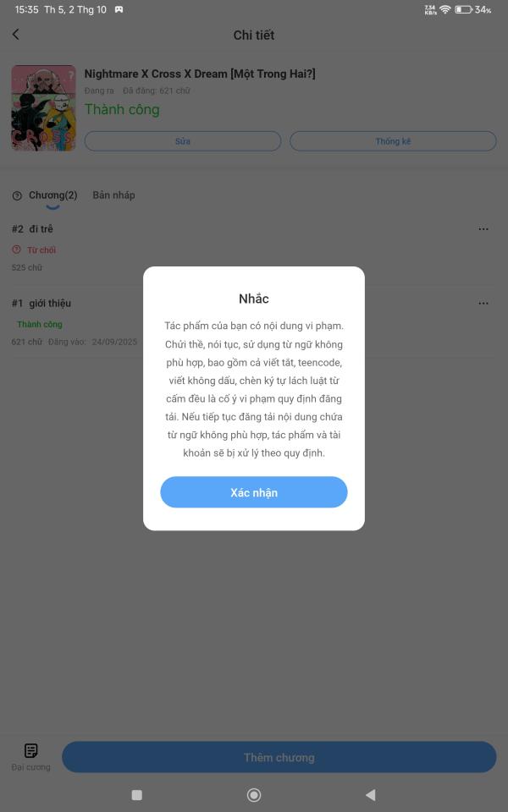Click the red Từ chối status icon
Screen dimensions: 508x812
(x=16, y=250)
